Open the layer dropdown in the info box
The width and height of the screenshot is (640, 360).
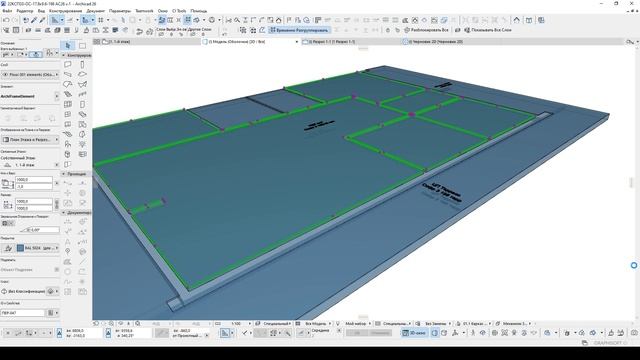[30, 75]
